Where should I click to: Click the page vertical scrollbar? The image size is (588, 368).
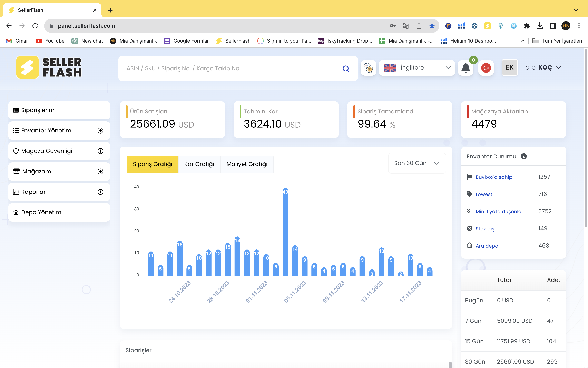coord(586,138)
